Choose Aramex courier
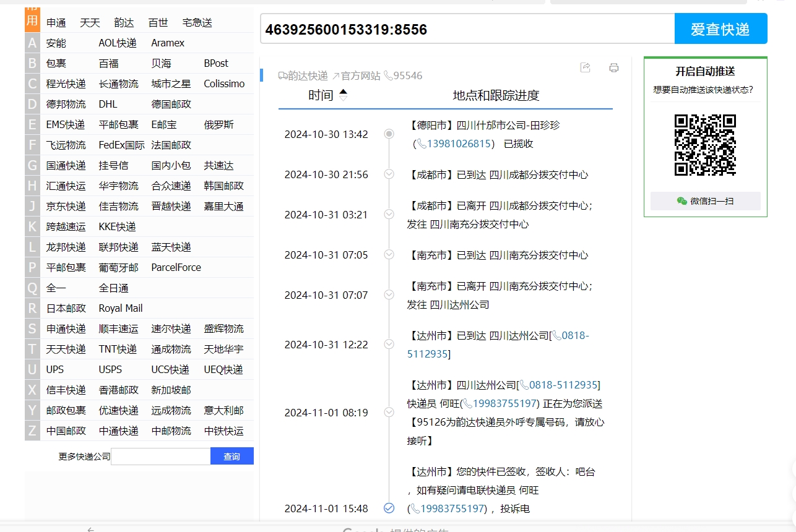The width and height of the screenshot is (796, 532). click(x=168, y=43)
